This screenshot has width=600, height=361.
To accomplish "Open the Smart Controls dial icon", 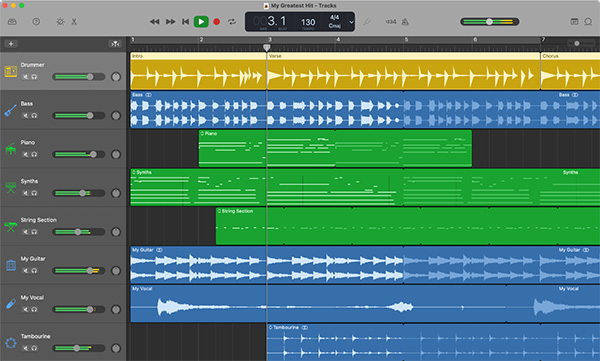I will 60,22.
